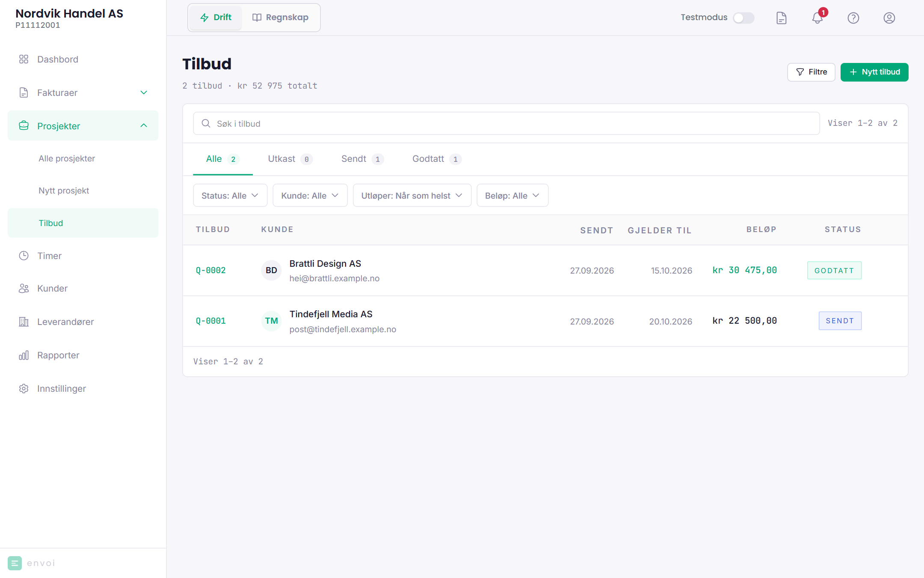
Task: Click the Kunder people icon
Action: (x=24, y=288)
